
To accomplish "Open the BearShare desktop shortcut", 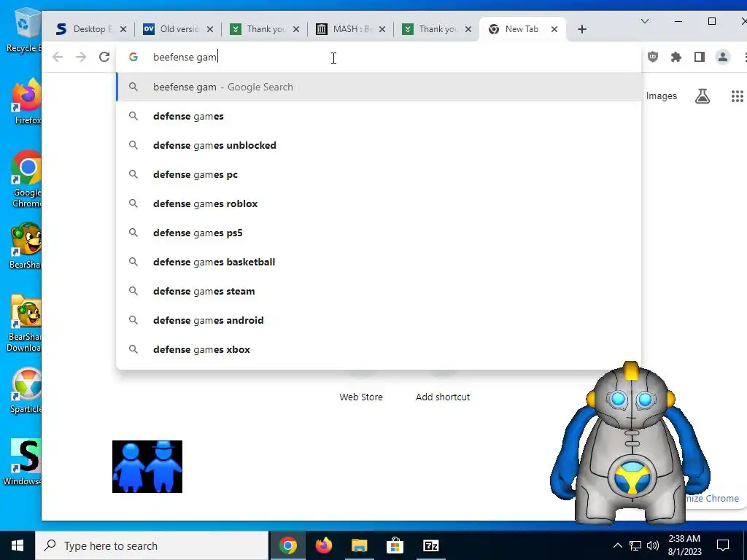I will tap(26, 246).
